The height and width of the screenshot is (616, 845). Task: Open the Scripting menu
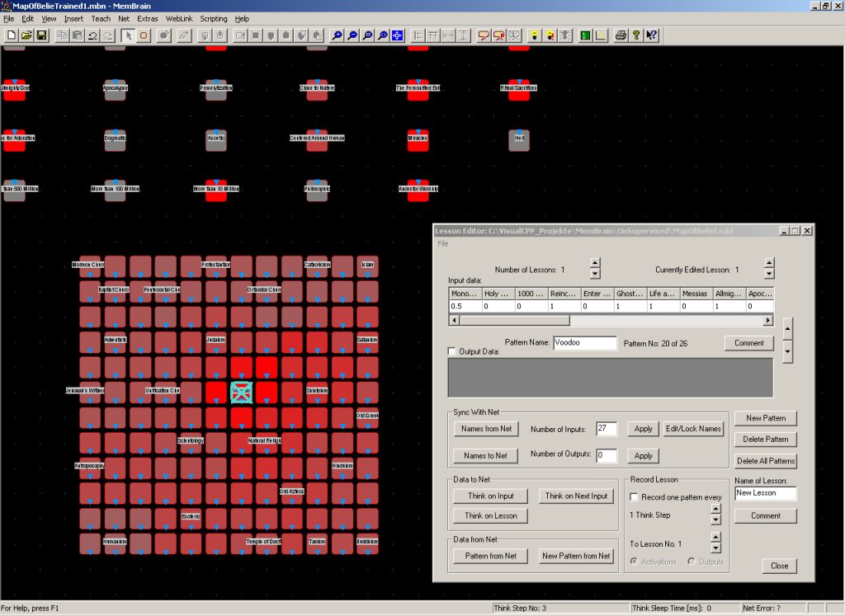[x=214, y=18]
